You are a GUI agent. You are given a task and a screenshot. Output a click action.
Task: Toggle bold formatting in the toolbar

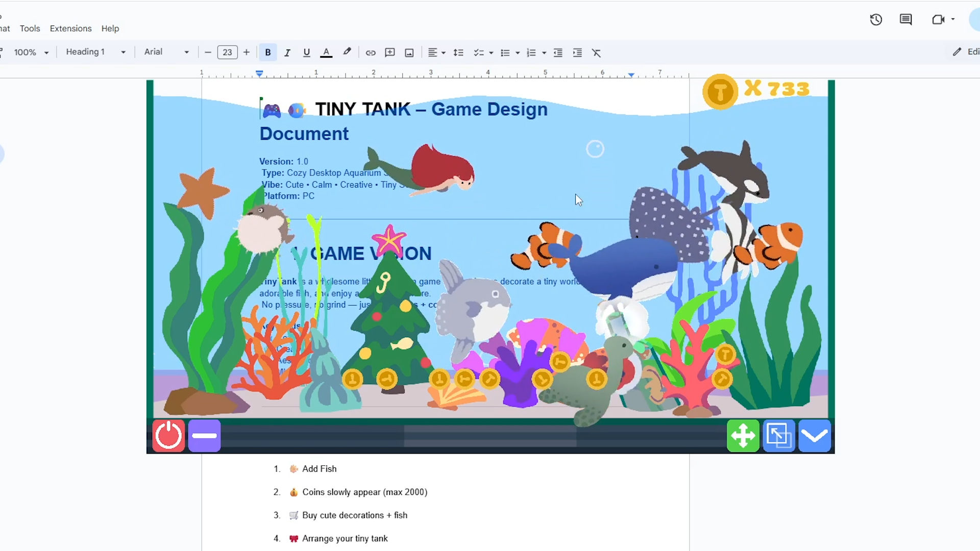pos(267,53)
